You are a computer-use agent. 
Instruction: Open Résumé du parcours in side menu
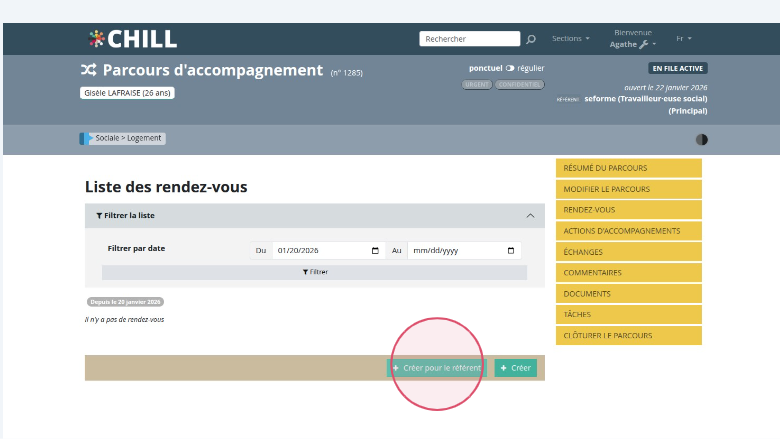(x=628, y=168)
